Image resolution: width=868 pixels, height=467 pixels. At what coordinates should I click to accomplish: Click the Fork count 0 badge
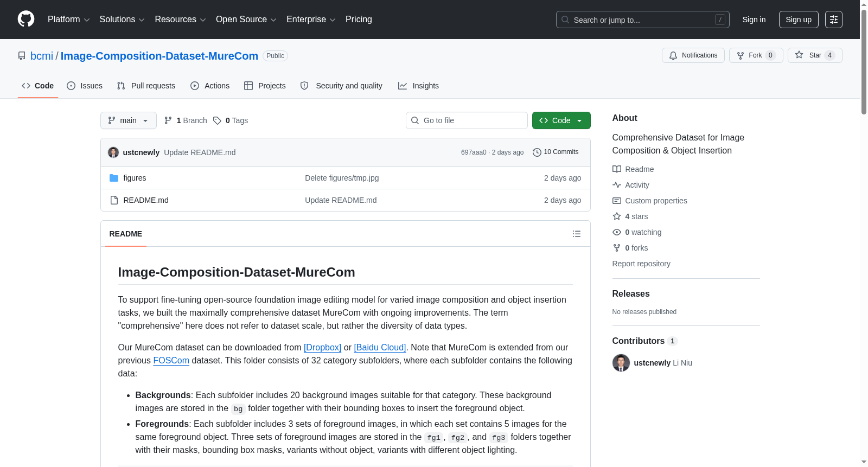[x=770, y=55]
